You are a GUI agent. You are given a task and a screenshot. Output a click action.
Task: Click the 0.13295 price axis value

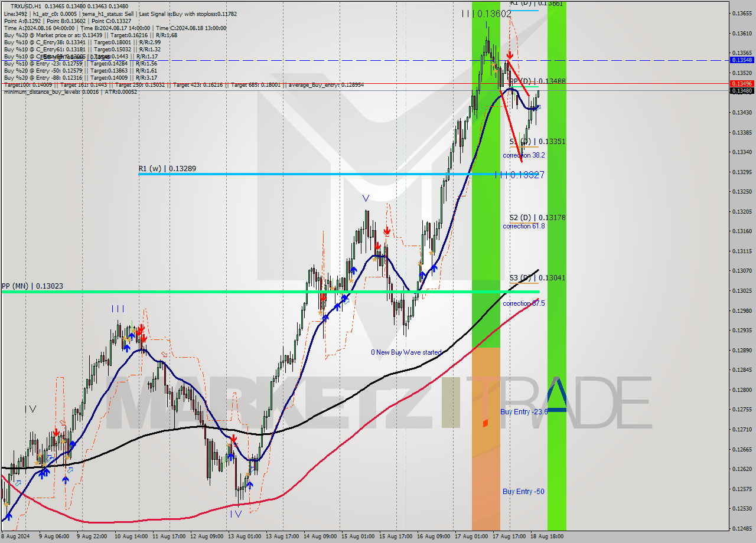pyautogui.click(x=742, y=172)
